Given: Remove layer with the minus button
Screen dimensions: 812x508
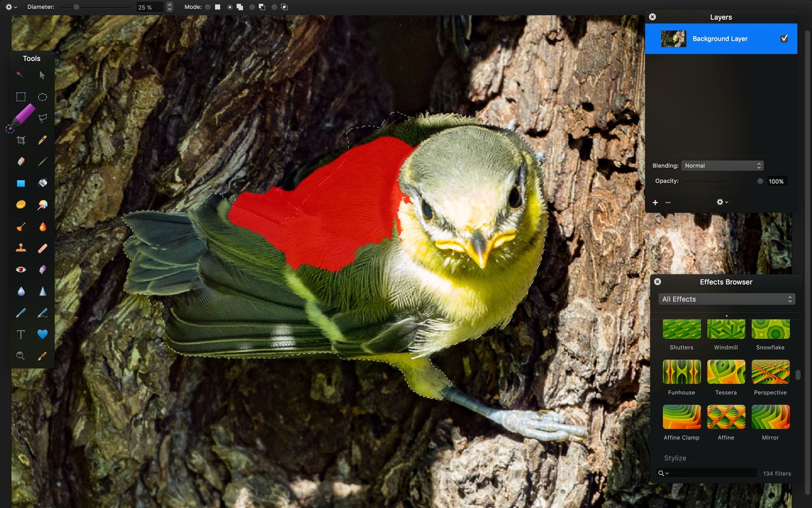Looking at the screenshot, I should tap(667, 203).
